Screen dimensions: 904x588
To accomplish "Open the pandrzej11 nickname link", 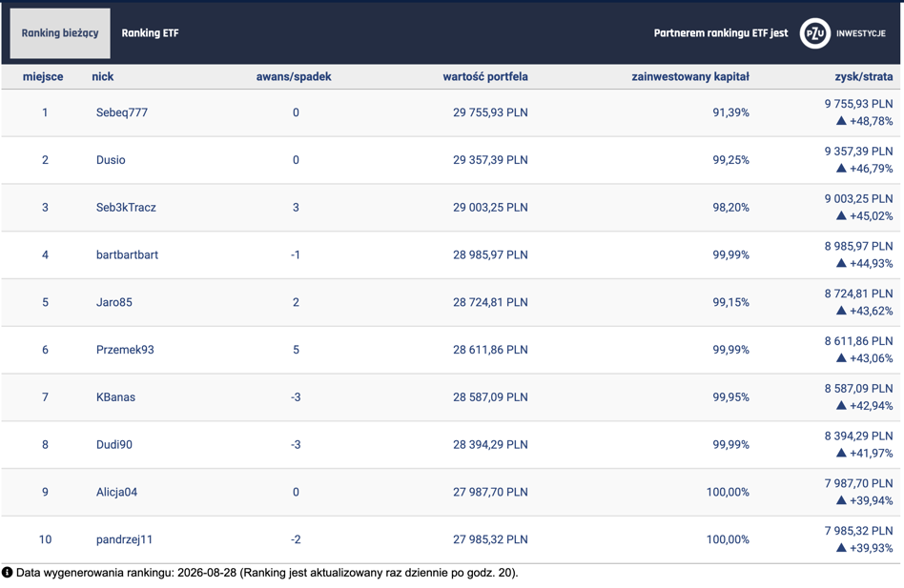I will (124, 539).
